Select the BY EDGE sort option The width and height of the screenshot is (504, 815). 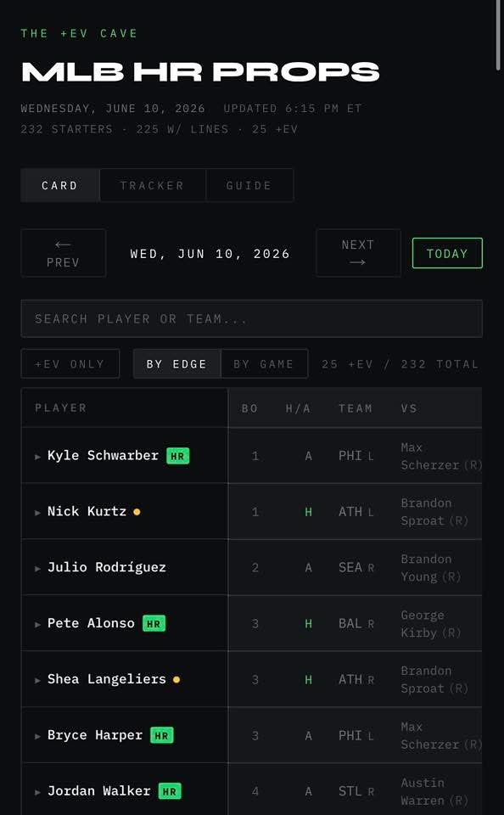176,364
